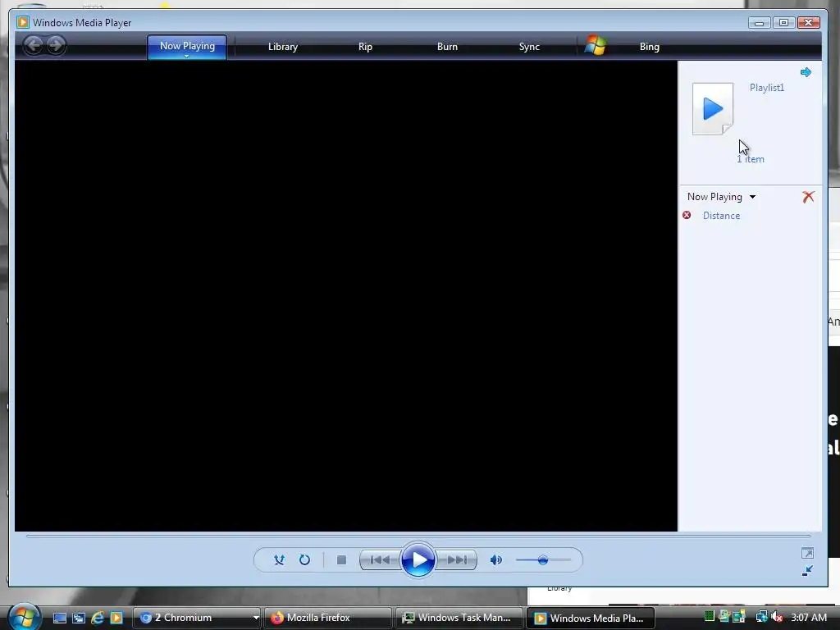The width and height of the screenshot is (840, 630).
Task: Open the Now Playing tab
Action: click(187, 46)
